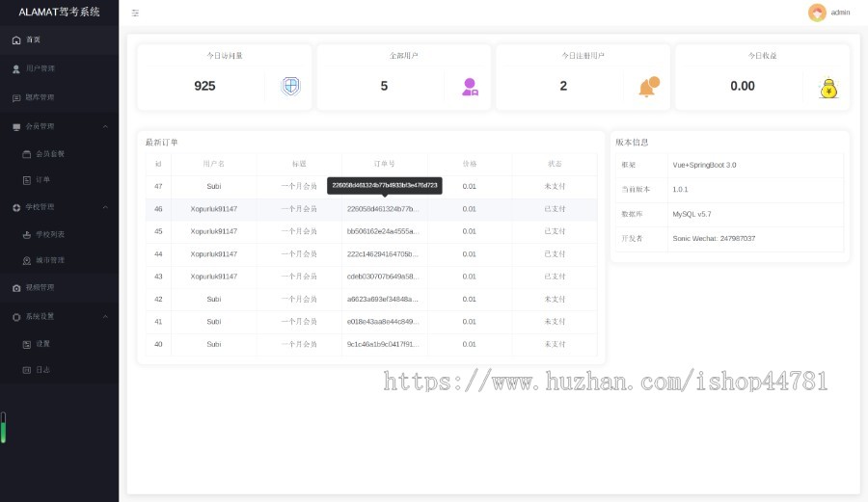Viewport: 868px width, 502px height.
Task: Collapse the 会员管理 submenu
Action: click(x=105, y=126)
